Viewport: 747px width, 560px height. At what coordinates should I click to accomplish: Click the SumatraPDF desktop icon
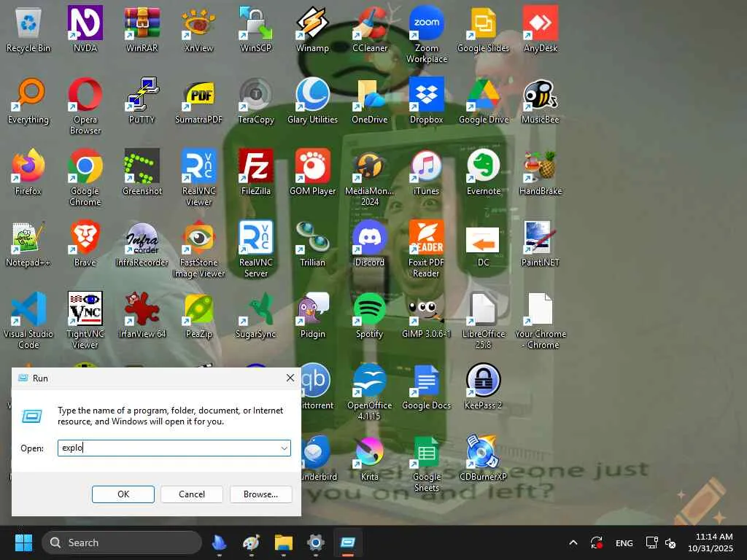point(198,101)
